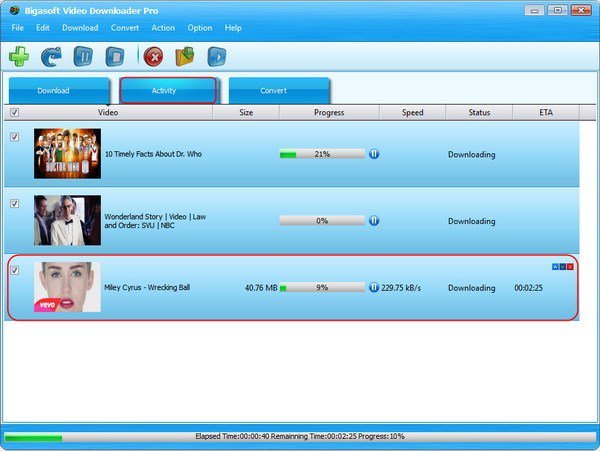Sort by the Progress column header
The width and height of the screenshot is (600, 451).
329,112
